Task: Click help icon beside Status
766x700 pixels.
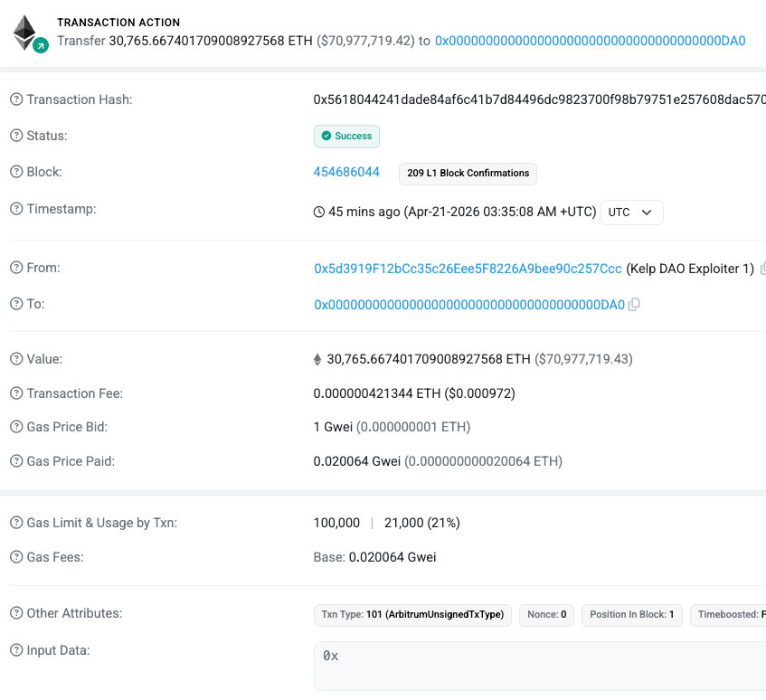Action: point(16,136)
